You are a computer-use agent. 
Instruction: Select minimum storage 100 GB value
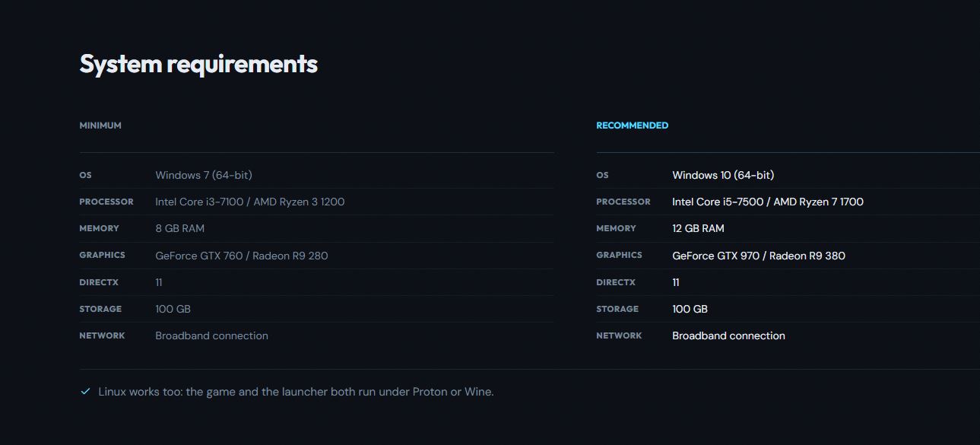173,309
